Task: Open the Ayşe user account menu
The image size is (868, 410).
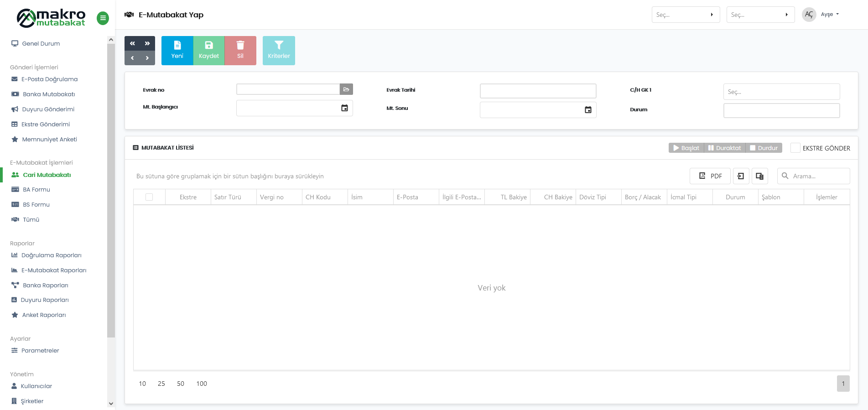Action: tap(829, 15)
